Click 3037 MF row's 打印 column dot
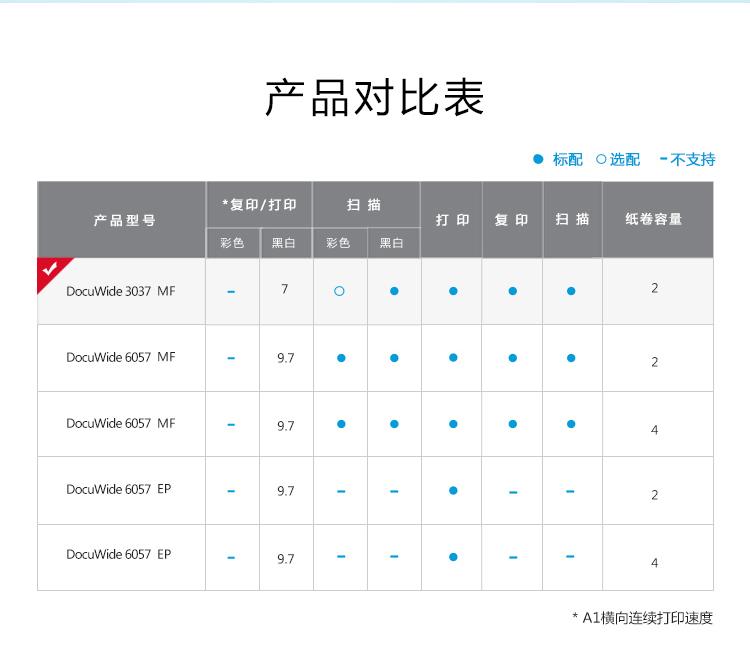The height and width of the screenshot is (663, 750). click(453, 291)
